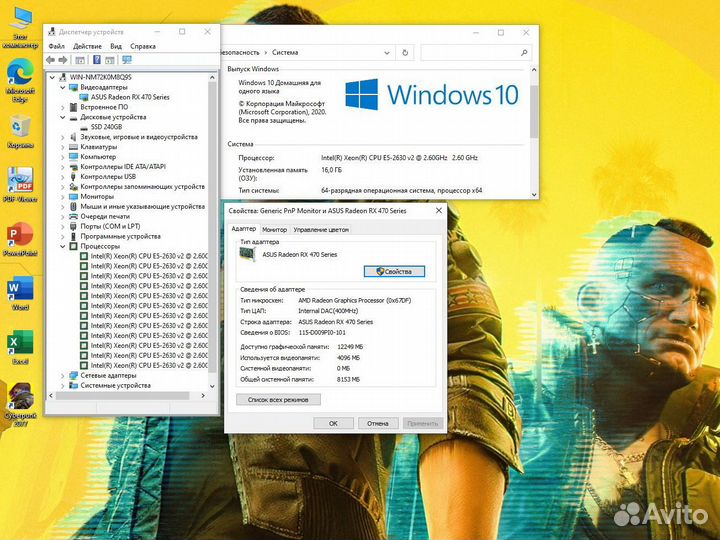Screen dimensions: 720x540
Task: Click the help question-mark toolbar icon
Action: 96,60
